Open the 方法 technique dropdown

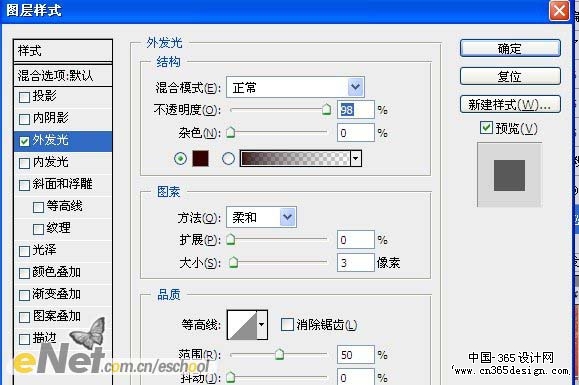click(x=261, y=217)
